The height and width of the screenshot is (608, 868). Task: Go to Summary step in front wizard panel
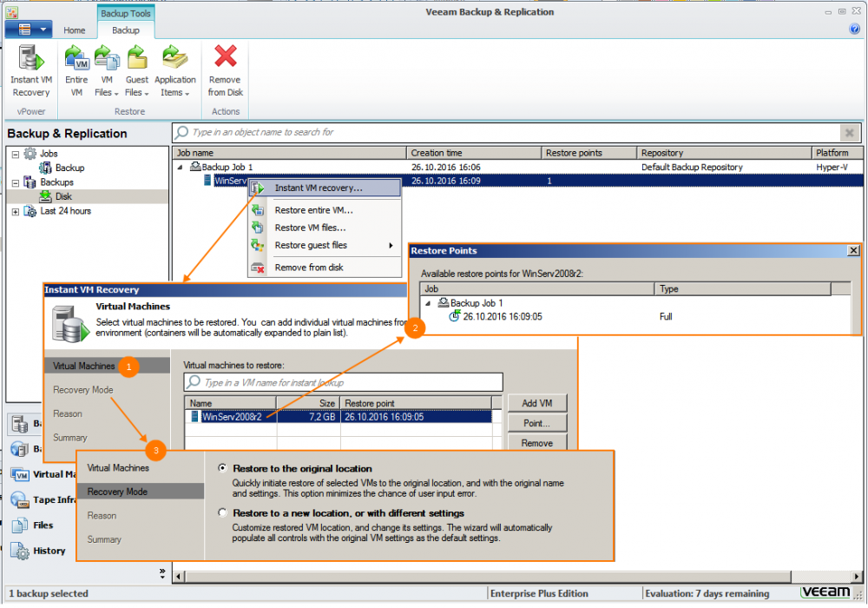(x=104, y=539)
